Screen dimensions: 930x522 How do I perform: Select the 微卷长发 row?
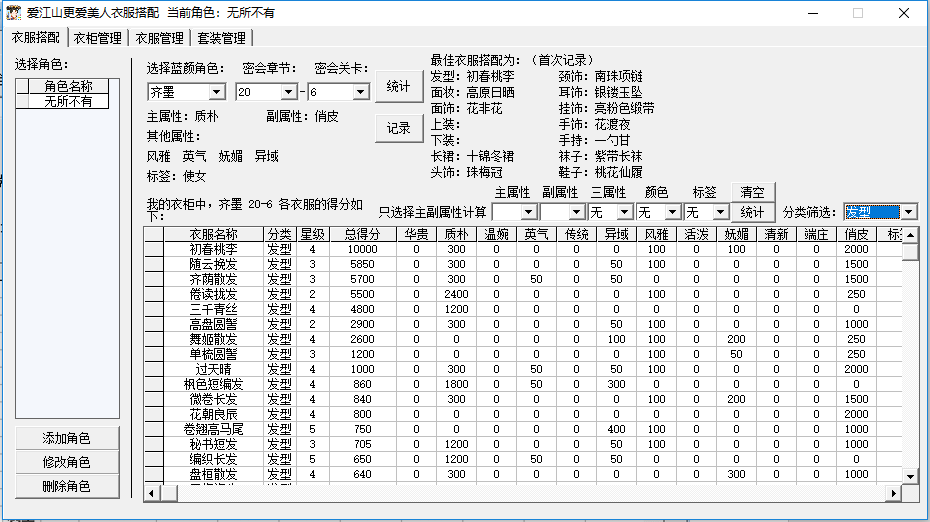click(523, 399)
